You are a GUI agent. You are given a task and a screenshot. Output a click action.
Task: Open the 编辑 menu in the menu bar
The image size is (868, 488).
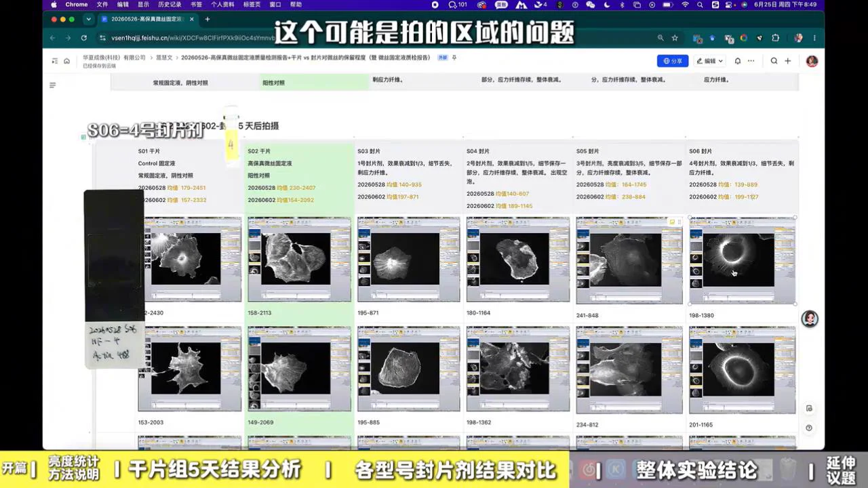click(123, 5)
